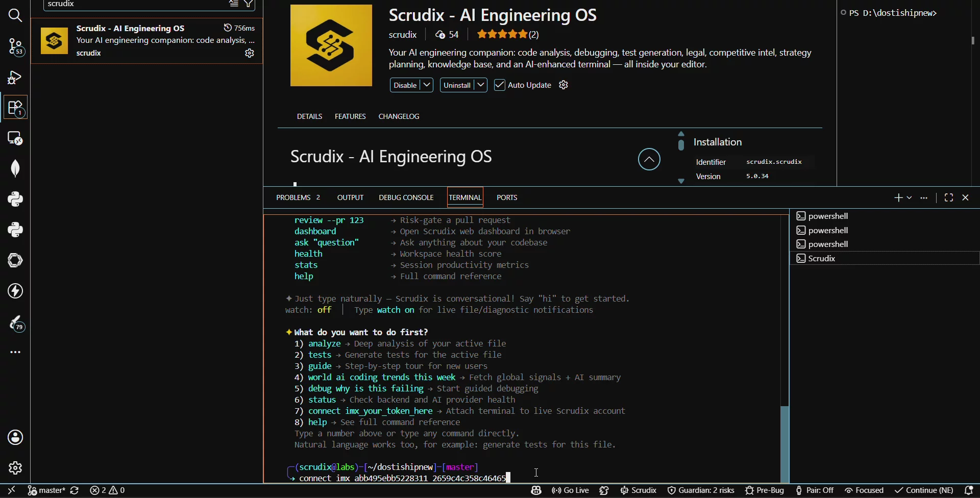Click master* branch in status bar
Image resolution: width=980 pixels, height=498 pixels.
[x=46, y=490]
